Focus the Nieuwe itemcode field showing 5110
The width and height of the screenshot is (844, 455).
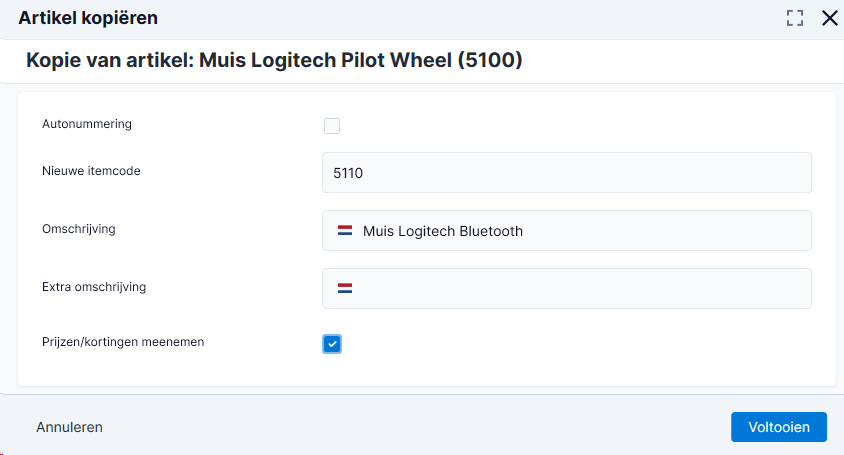567,173
